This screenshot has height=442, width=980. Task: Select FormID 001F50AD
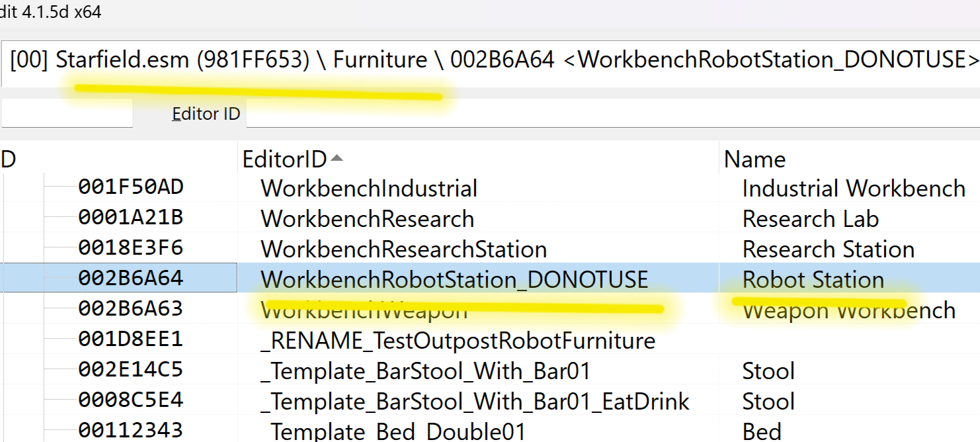click(130, 188)
